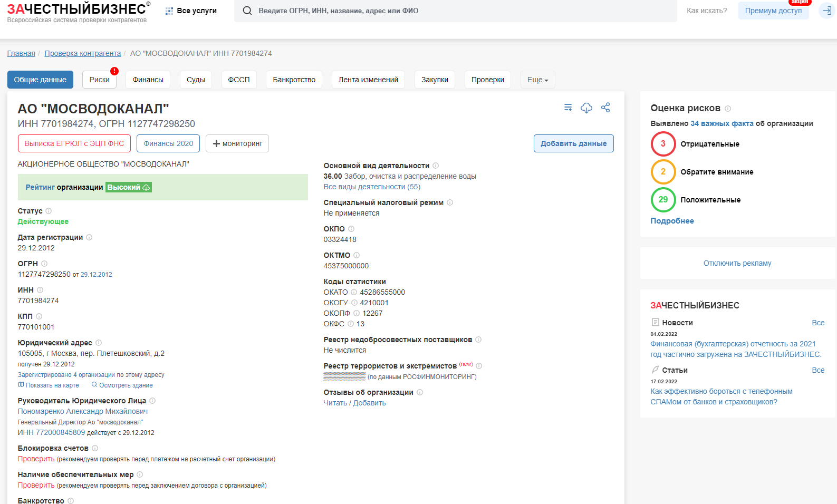Show info hint beside ОКАТО code
Viewport: 837px width, 504px height.
[354, 292]
